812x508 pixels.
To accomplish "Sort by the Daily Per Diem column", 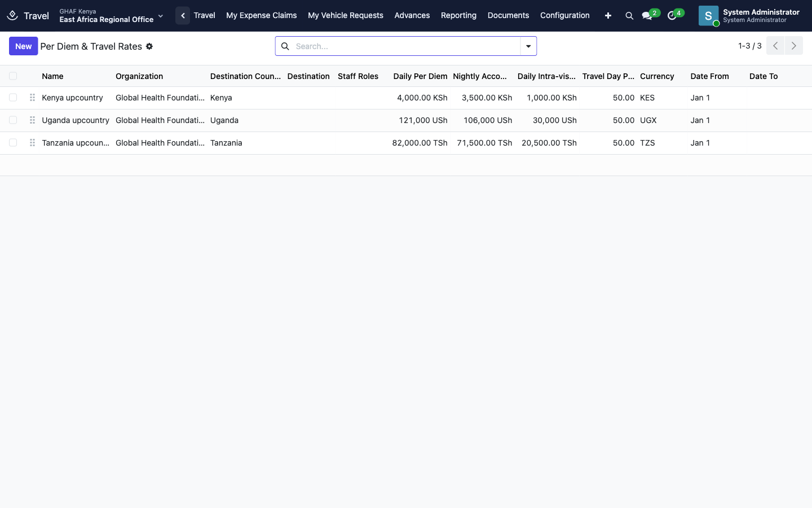I will point(420,76).
